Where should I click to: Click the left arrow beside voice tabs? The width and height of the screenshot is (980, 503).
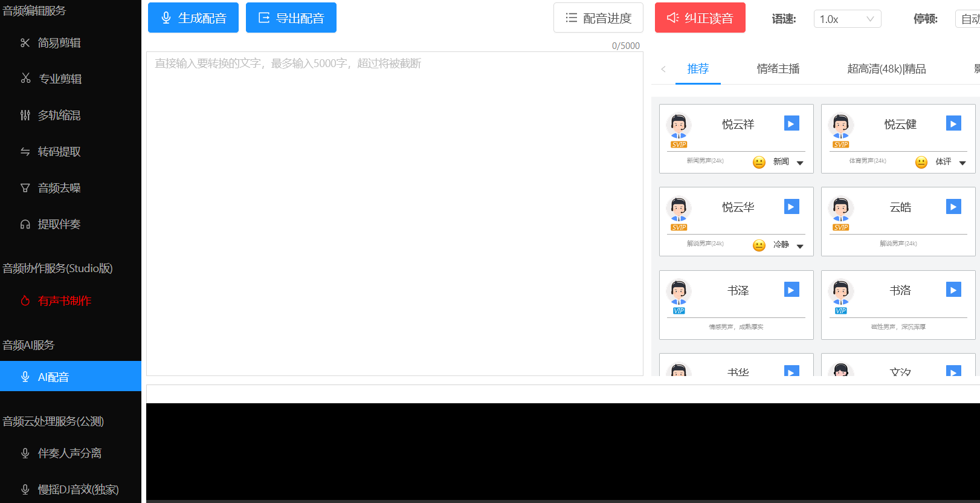663,69
